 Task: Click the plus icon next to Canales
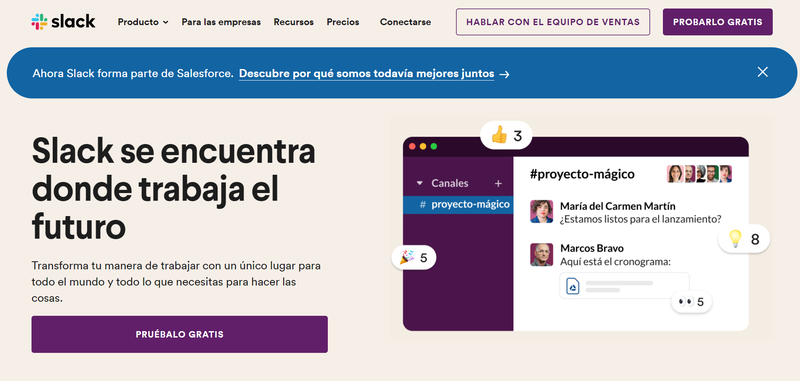pyautogui.click(x=498, y=184)
